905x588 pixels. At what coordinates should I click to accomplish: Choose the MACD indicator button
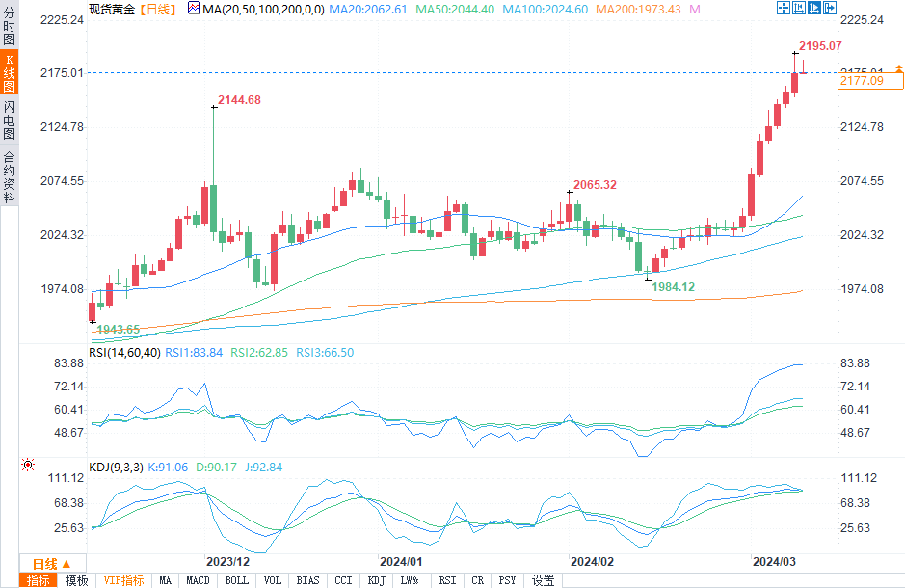[198, 580]
